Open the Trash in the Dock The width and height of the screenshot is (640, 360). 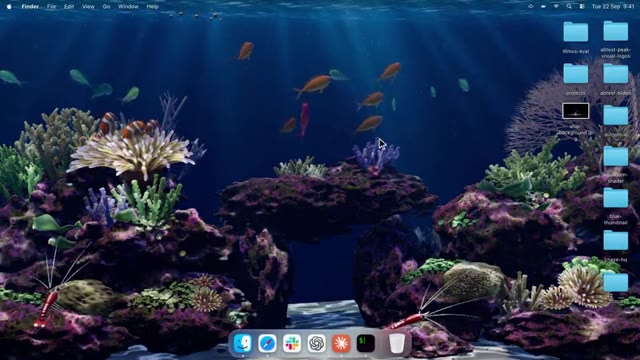pos(397,343)
